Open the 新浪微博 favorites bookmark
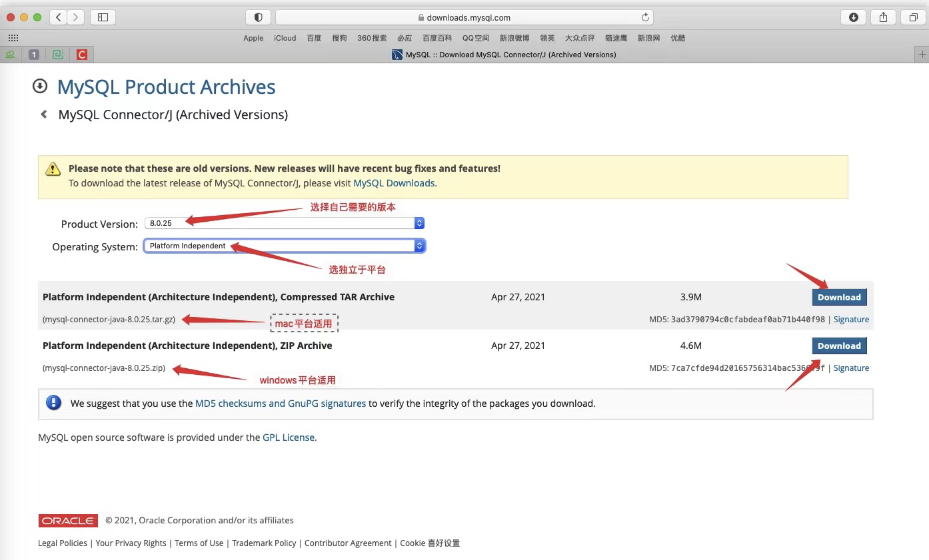The height and width of the screenshot is (560, 929). (514, 38)
